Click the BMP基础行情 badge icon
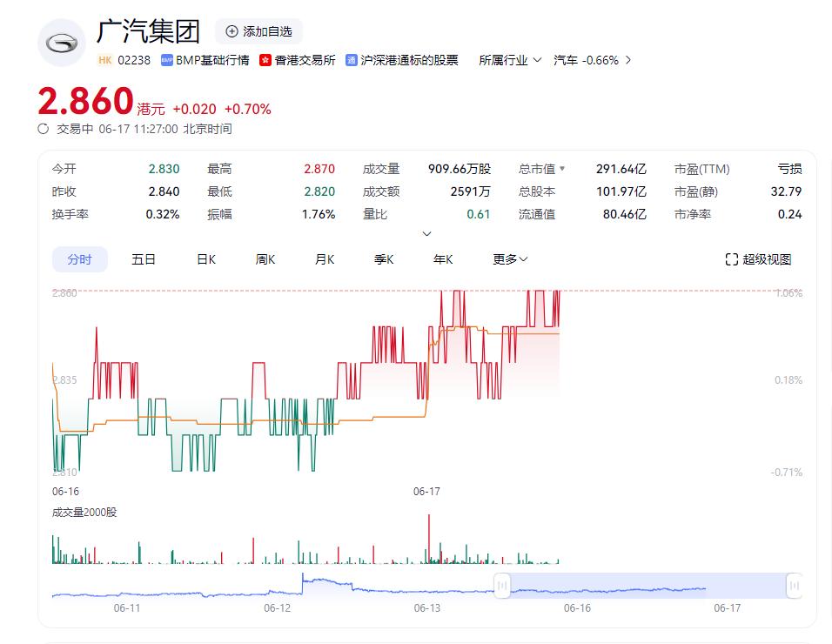The height and width of the screenshot is (644, 832). (166, 60)
